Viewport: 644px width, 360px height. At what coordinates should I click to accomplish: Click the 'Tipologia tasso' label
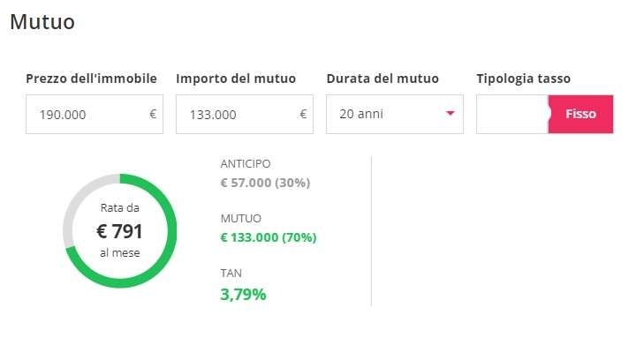[524, 79]
